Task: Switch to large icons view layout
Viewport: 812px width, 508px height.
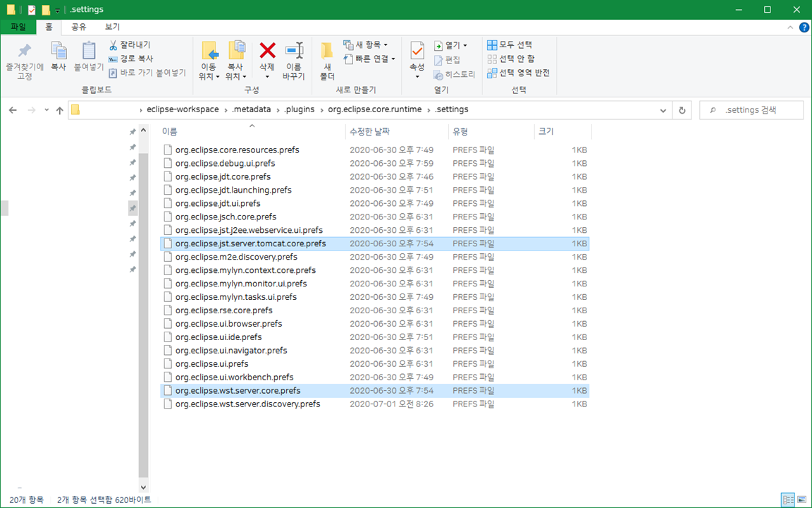Action: click(801, 500)
